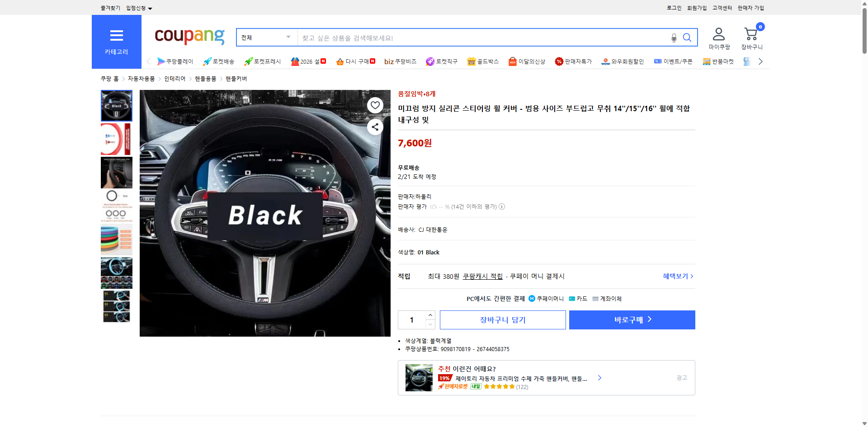Open the share options for this product
Image resolution: width=868 pixels, height=427 pixels.
[x=375, y=127]
